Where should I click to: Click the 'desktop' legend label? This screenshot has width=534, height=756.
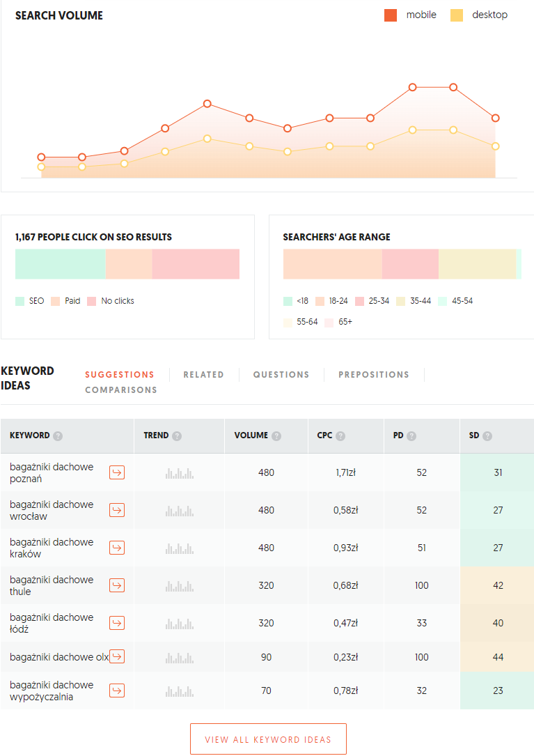(489, 15)
